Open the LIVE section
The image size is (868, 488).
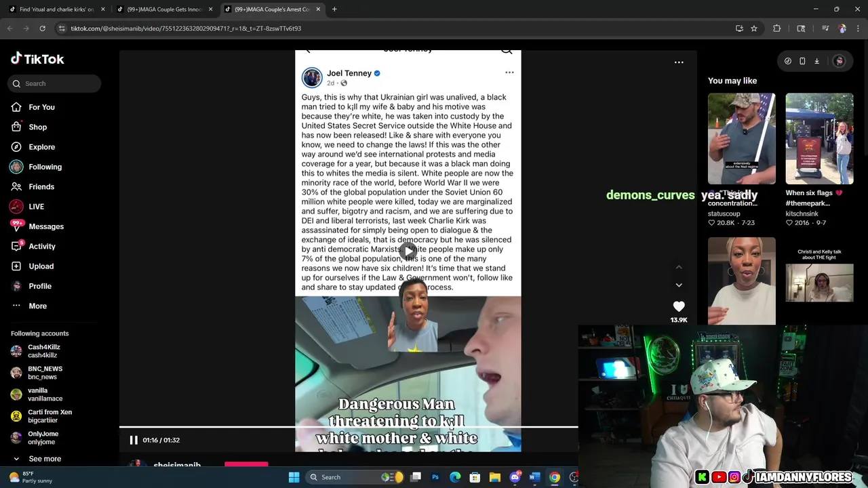pos(36,207)
